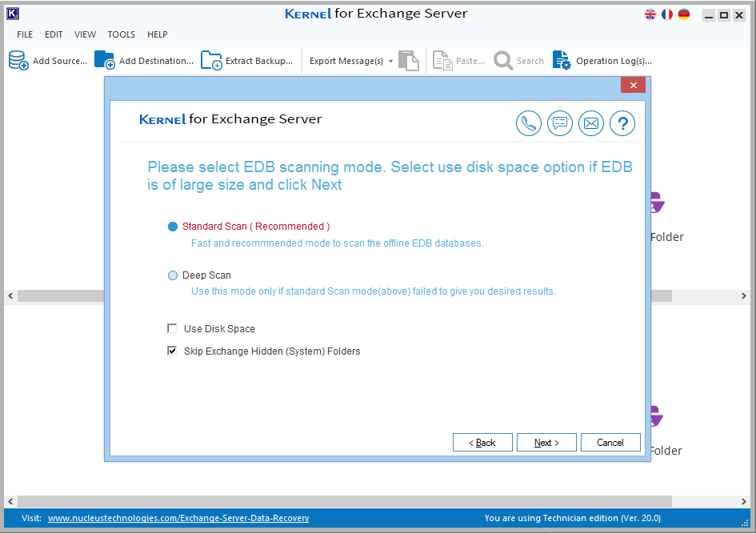Open the EDIT menu
756x534 pixels.
54,34
